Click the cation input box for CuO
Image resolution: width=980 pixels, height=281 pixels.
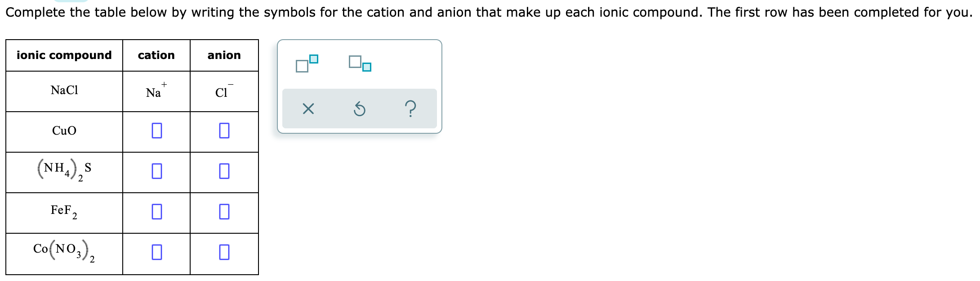[156, 131]
